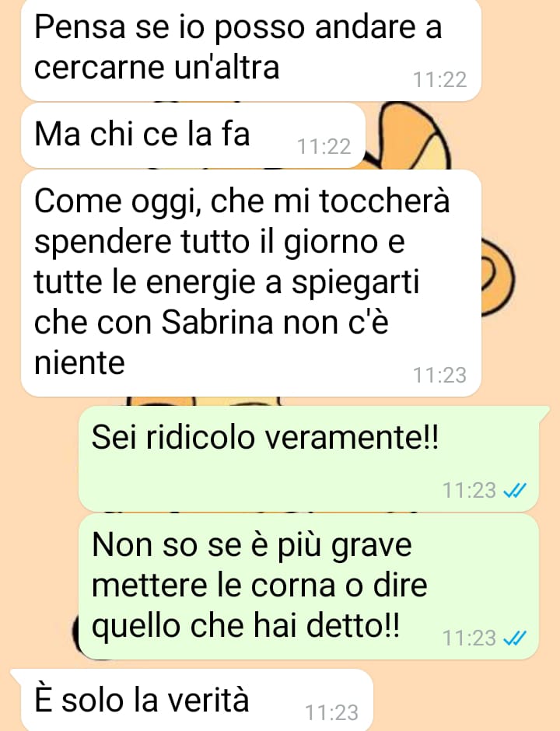Click the blue double-check beside 'quello che hai detto!!'
The image size is (560, 731).
click(515, 638)
